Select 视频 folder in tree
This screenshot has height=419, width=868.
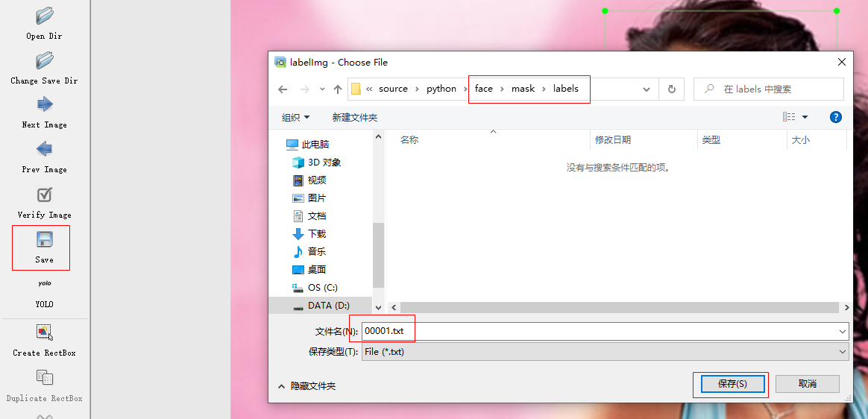[310, 180]
